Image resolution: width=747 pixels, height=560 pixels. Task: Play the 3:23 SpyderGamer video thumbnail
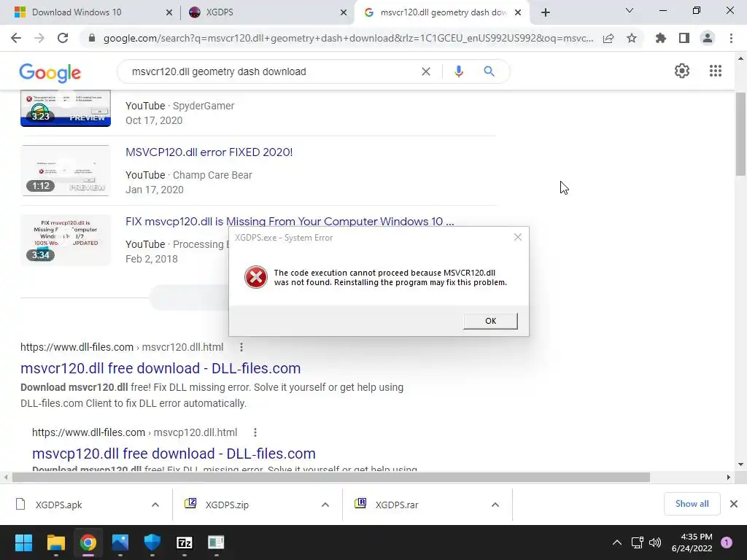[x=65, y=109]
